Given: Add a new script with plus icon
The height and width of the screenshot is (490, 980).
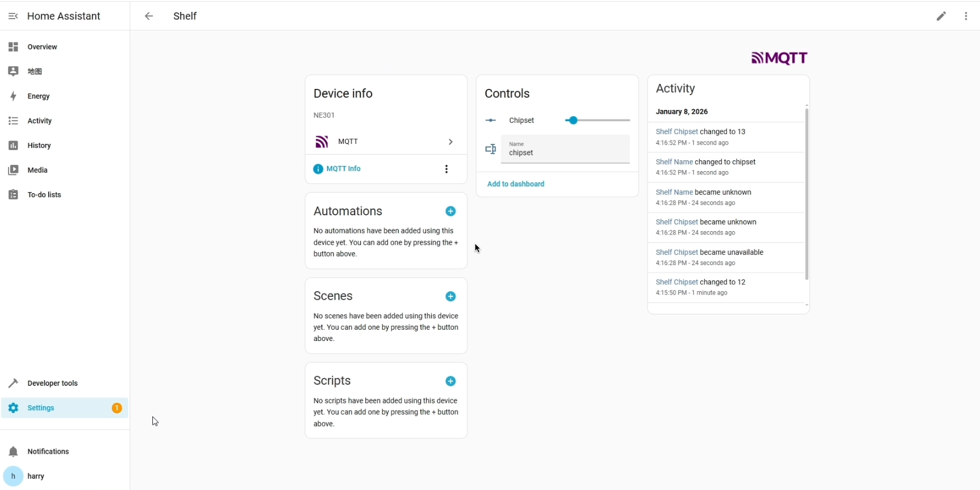Looking at the screenshot, I should click(450, 381).
